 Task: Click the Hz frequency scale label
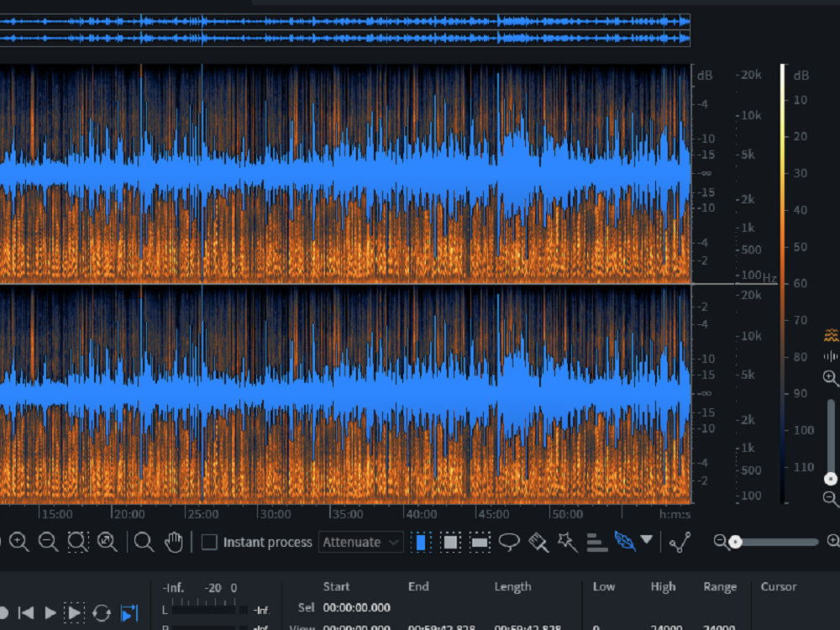pos(769,277)
